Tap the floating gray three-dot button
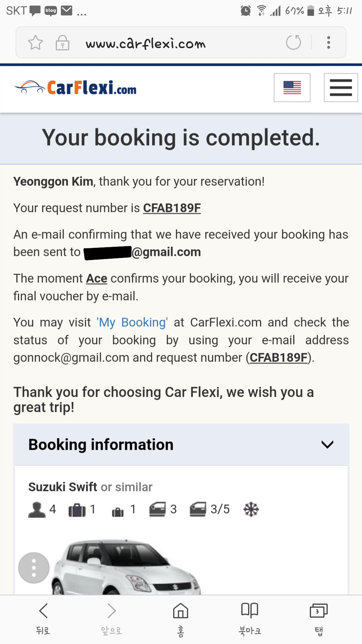Screen dimensions: 362x644 [x=34, y=568]
